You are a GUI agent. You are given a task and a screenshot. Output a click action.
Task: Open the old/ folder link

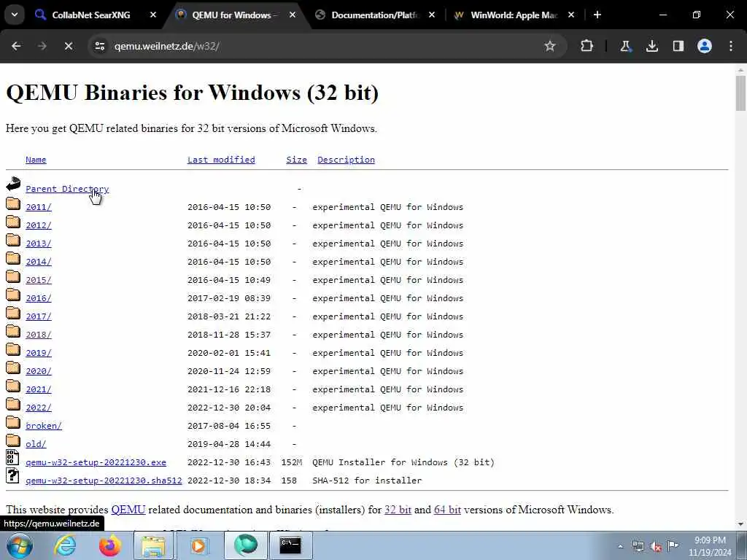[x=36, y=444]
